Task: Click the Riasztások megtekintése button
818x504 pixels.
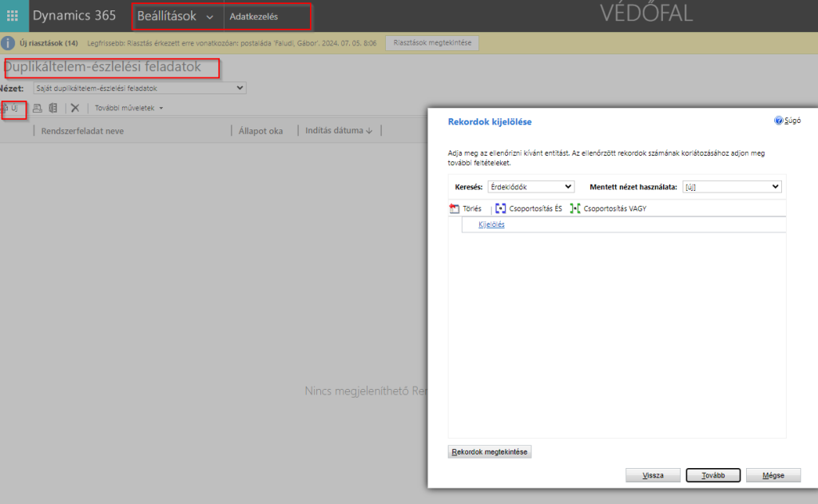Action: [x=432, y=43]
